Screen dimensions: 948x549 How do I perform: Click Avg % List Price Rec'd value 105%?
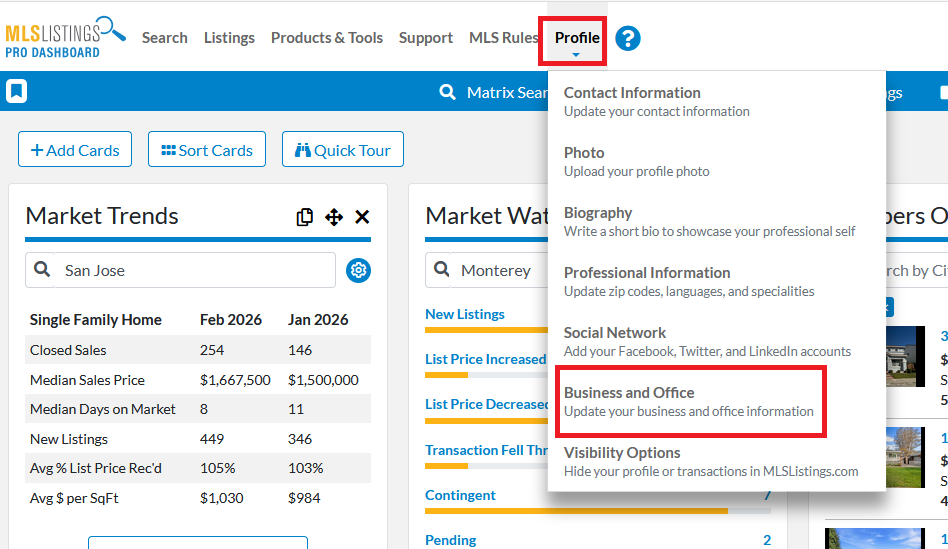tap(217, 468)
